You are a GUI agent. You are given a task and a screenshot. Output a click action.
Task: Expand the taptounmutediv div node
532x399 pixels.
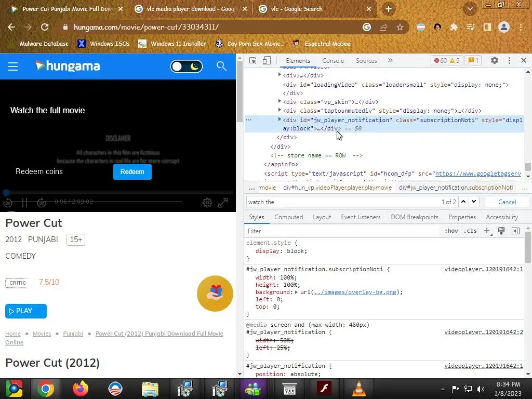(280, 110)
